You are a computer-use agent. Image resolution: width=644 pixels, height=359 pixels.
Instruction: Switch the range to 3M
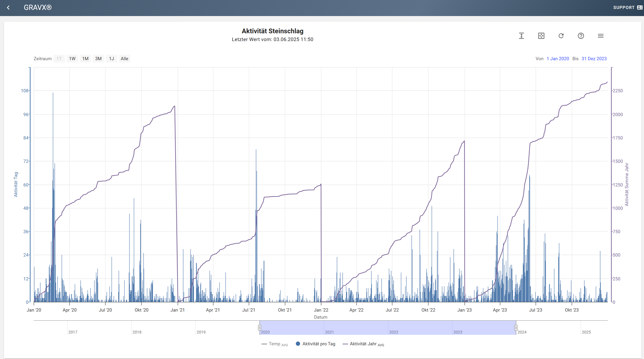pos(98,59)
